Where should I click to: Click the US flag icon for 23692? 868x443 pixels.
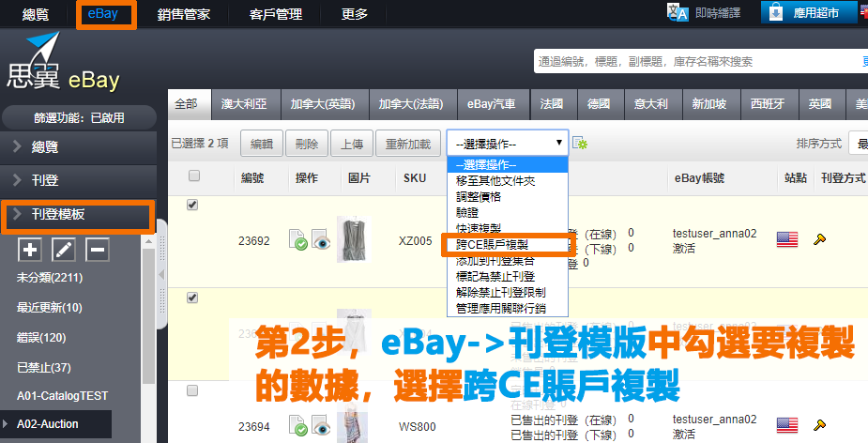787,239
